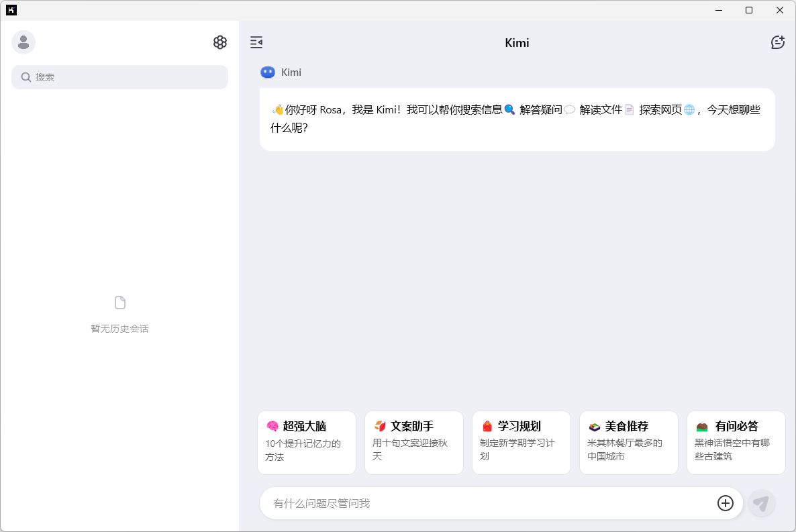Choose the 有问必答 suggestion card
The height and width of the screenshot is (532, 796).
click(x=736, y=443)
